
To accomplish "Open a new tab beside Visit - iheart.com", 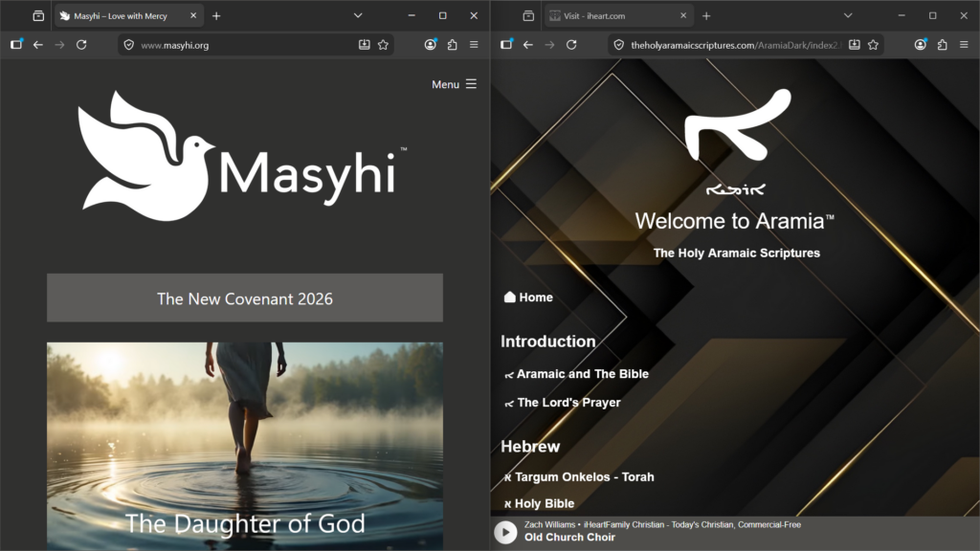I will 706,16.
